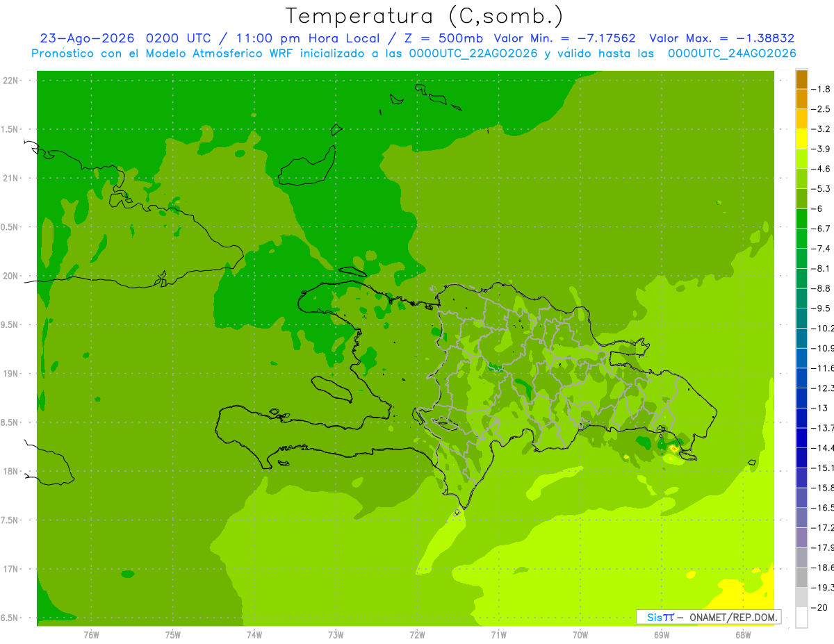Click the longitude label "72W"
This screenshot has width=834, height=644.
point(417,634)
